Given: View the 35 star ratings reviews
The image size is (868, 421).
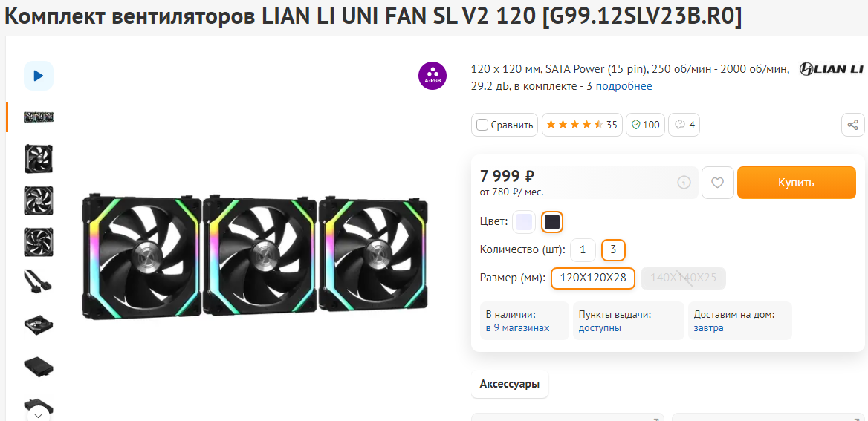Looking at the screenshot, I should [x=582, y=125].
